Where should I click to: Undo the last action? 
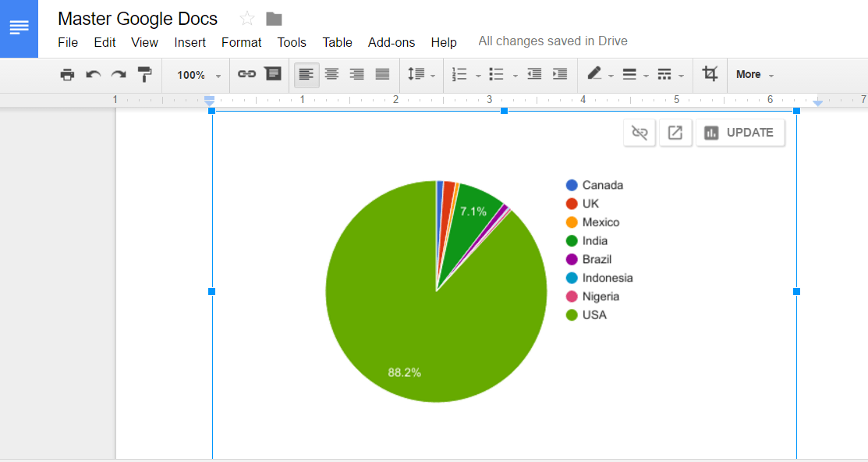tap(93, 75)
